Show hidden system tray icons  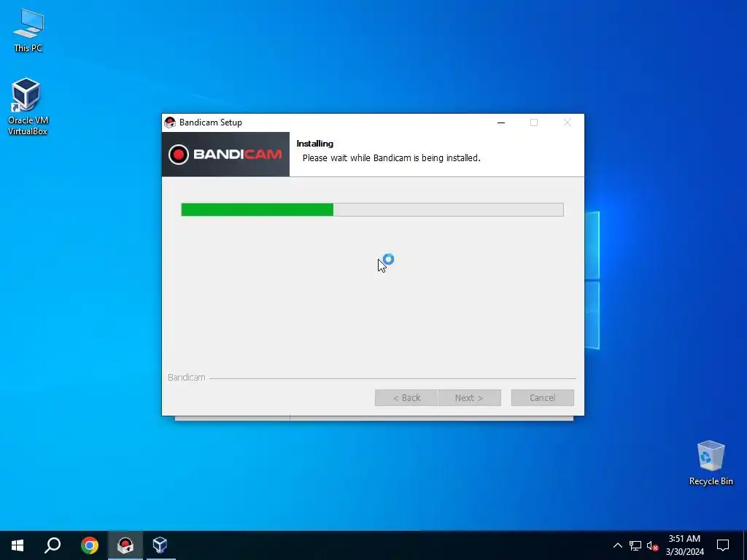coord(617,545)
